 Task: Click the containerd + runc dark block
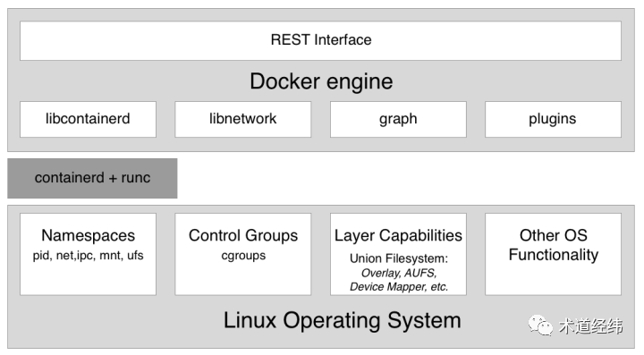click(x=92, y=178)
